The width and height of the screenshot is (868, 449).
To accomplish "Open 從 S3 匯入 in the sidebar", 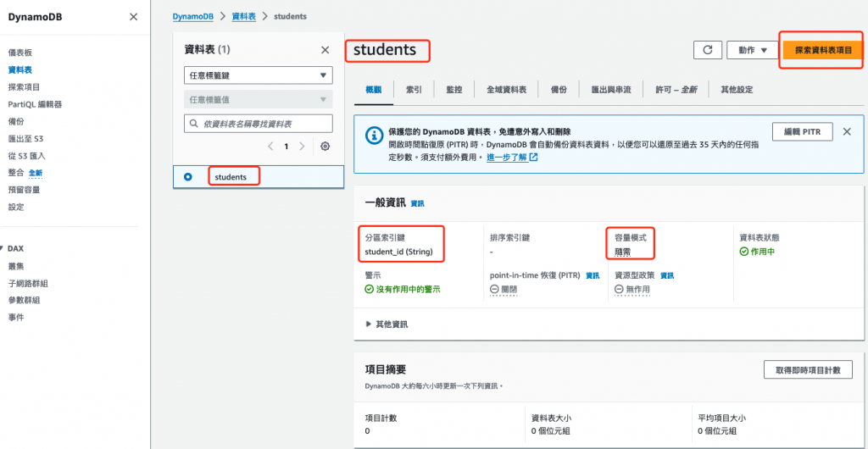I will pos(26,155).
